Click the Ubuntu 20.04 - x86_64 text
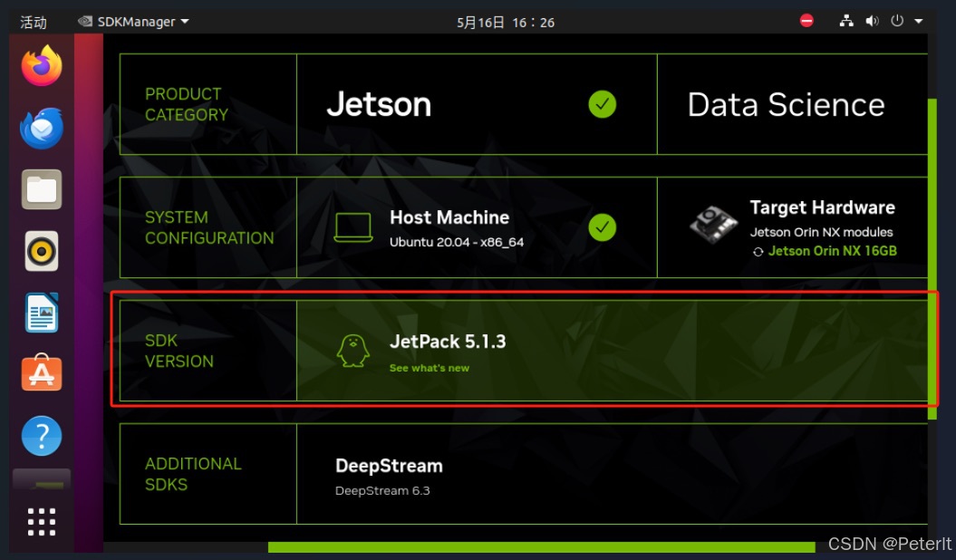 coord(457,242)
